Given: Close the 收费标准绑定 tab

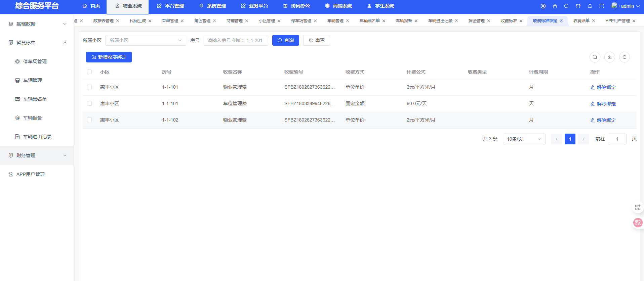Looking at the screenshot, I should click(561, 21).
